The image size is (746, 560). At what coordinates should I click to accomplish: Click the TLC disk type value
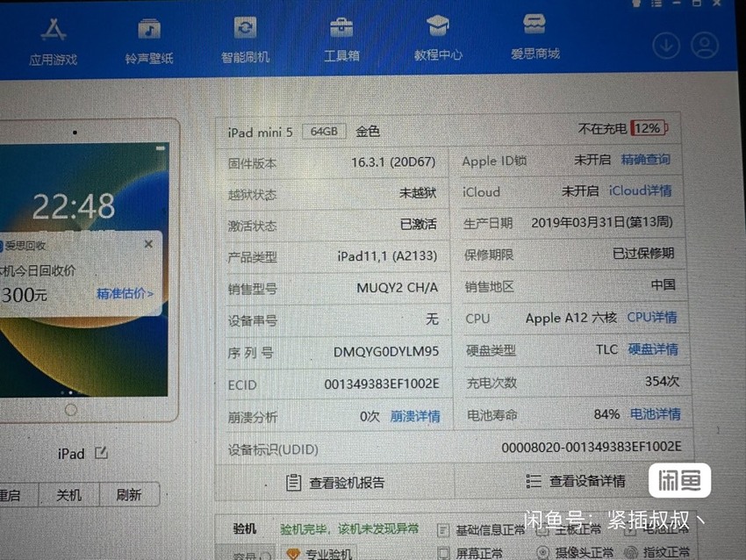606,349
